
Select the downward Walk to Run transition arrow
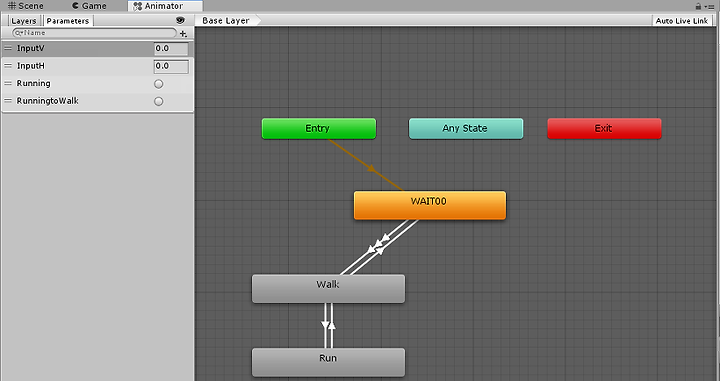pyautogui.click(x=325, y=325)
